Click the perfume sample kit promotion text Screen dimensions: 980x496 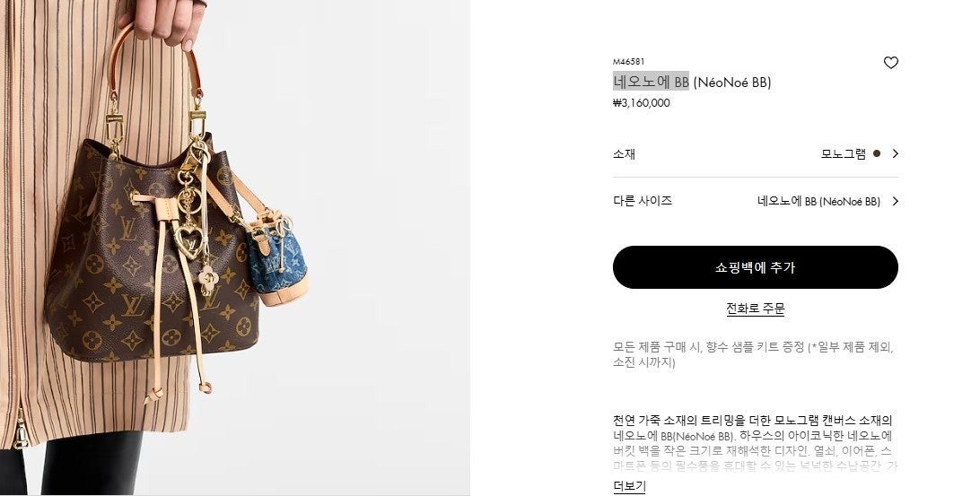[753, 355]
